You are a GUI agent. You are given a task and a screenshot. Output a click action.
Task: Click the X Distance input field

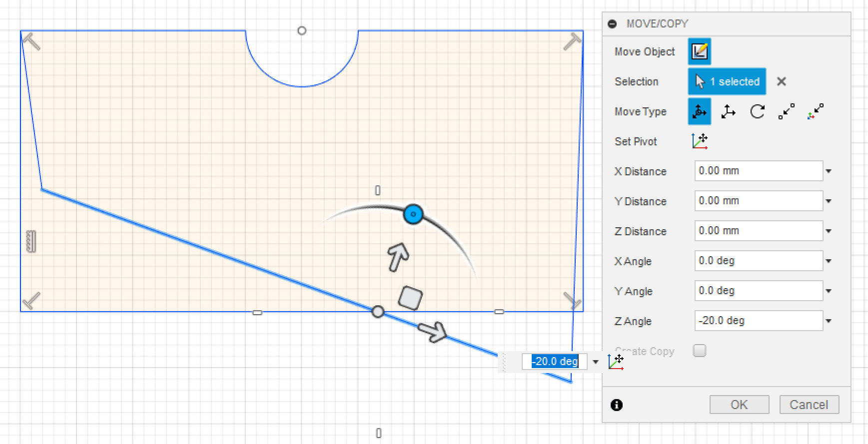(x=759, y=171)
